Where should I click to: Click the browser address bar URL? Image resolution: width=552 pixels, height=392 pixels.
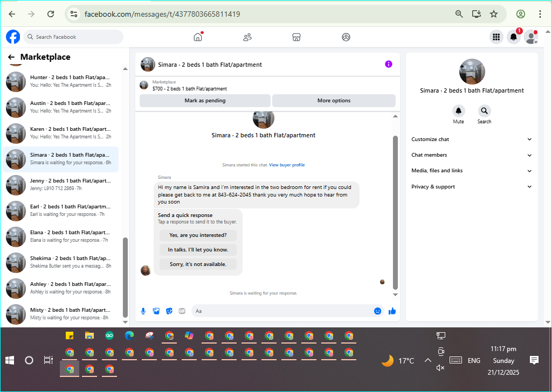pos(162,14)
